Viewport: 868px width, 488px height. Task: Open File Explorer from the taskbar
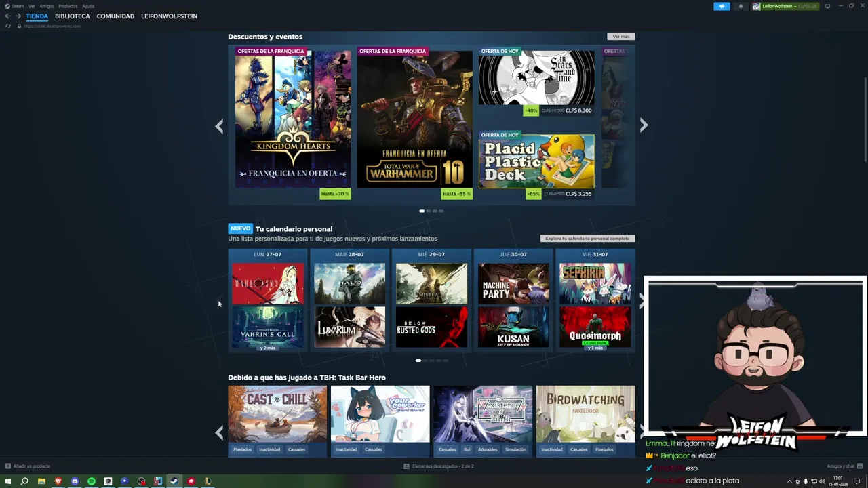click(x=41, y=481)
